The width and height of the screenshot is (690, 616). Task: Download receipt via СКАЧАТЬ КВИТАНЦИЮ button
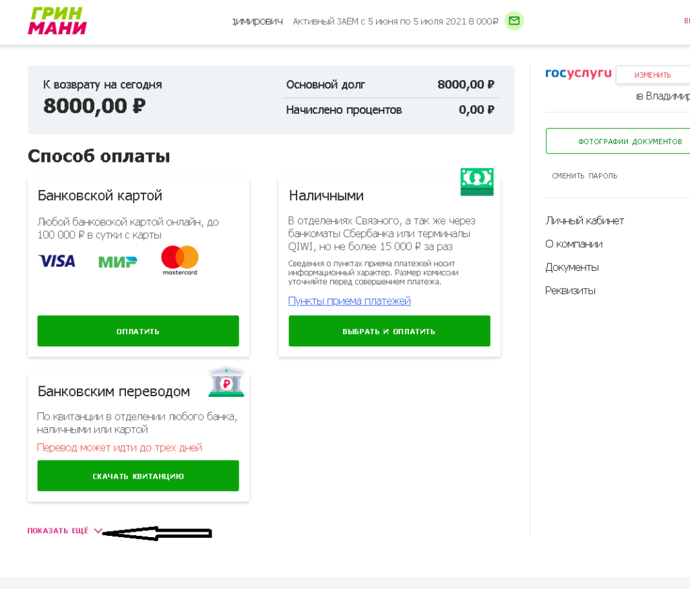pos(138,475)
